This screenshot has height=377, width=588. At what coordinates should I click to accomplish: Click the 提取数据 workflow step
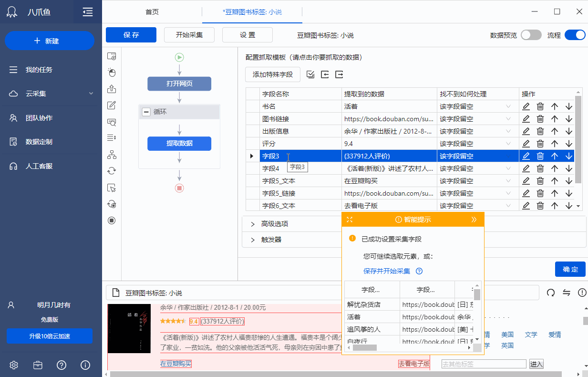tap(179, 143)
